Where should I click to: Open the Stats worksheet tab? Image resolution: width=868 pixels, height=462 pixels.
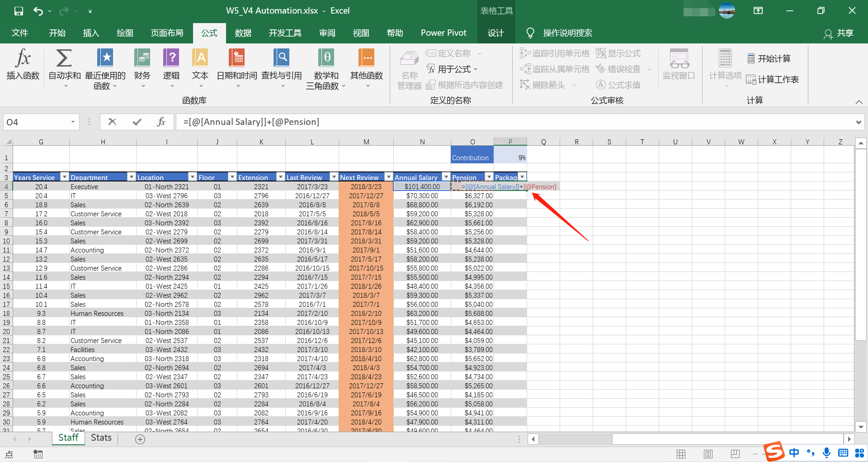[101, 438]
